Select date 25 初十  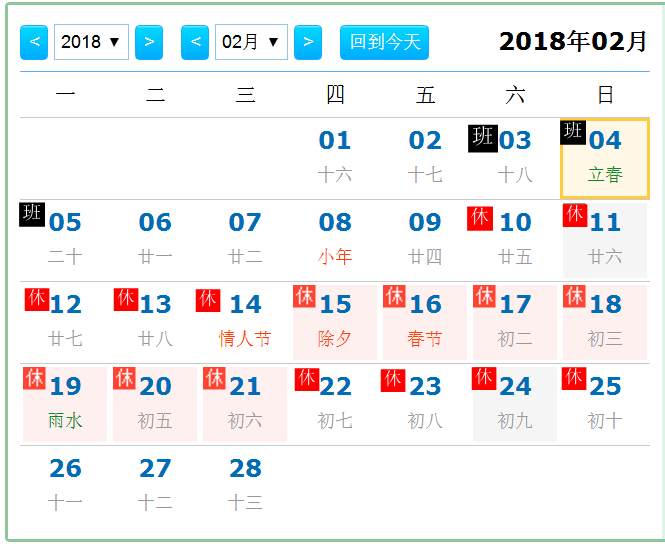point(605,405)
